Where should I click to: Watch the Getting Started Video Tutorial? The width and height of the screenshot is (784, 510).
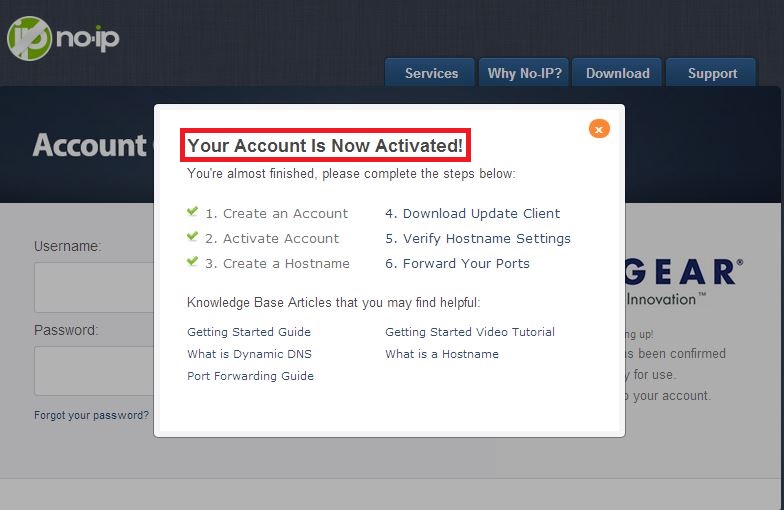pyautogui.click(x=469, y=332)
